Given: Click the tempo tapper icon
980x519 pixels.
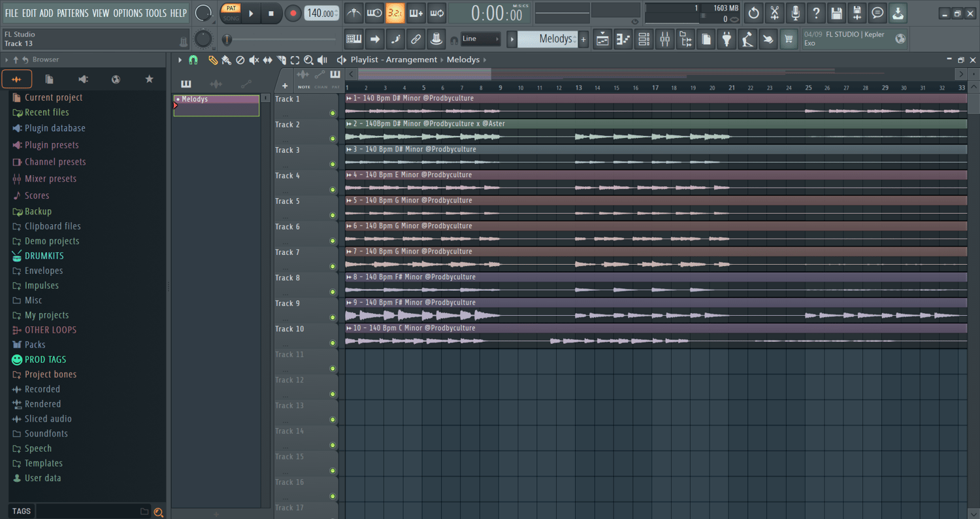Looking at the screenshot, I should pos(747,39).
